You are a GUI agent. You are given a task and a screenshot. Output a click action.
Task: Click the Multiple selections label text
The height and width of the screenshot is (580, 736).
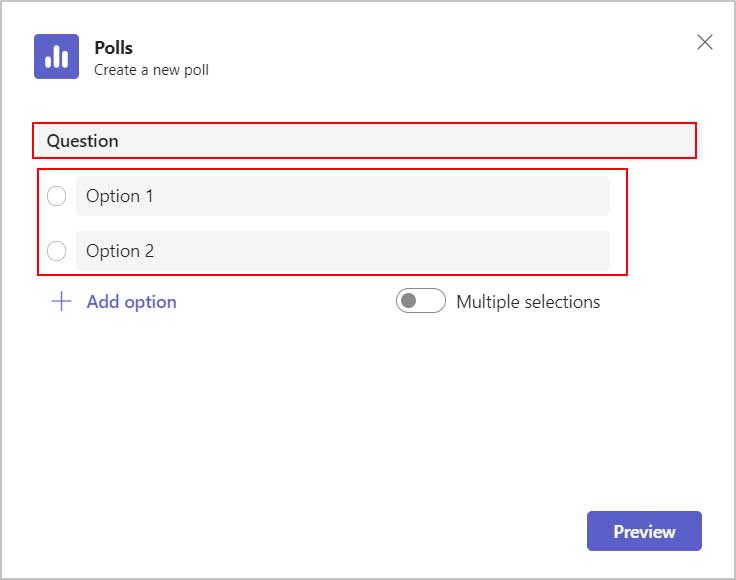(528, 302)
